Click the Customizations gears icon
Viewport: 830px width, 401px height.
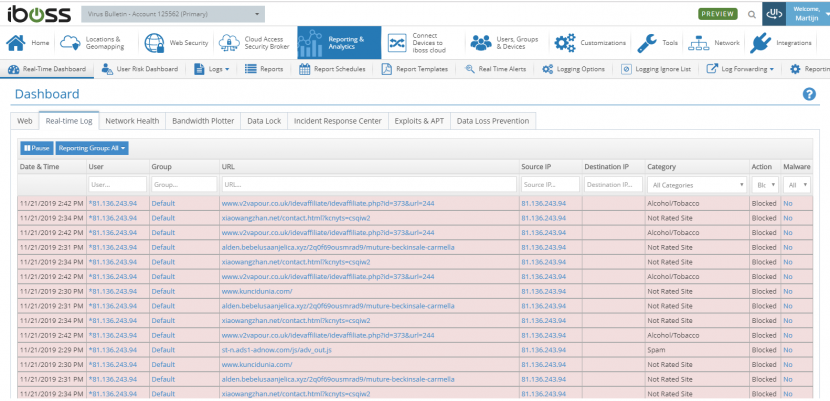pyautogui.click(x=565, y=43)
